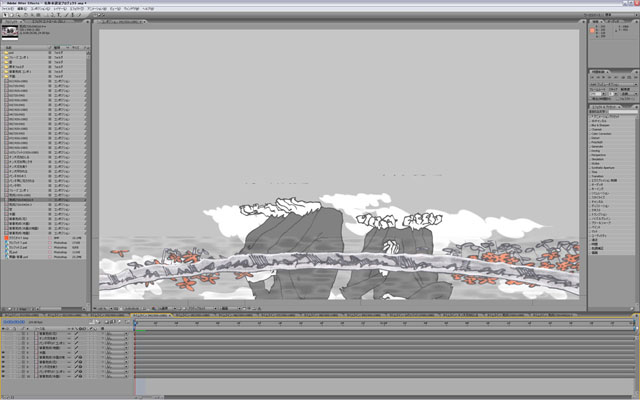Click the Project panel vertical scrollbar
The height and width of the screenshot is (400, 640).
pos(89,176)
